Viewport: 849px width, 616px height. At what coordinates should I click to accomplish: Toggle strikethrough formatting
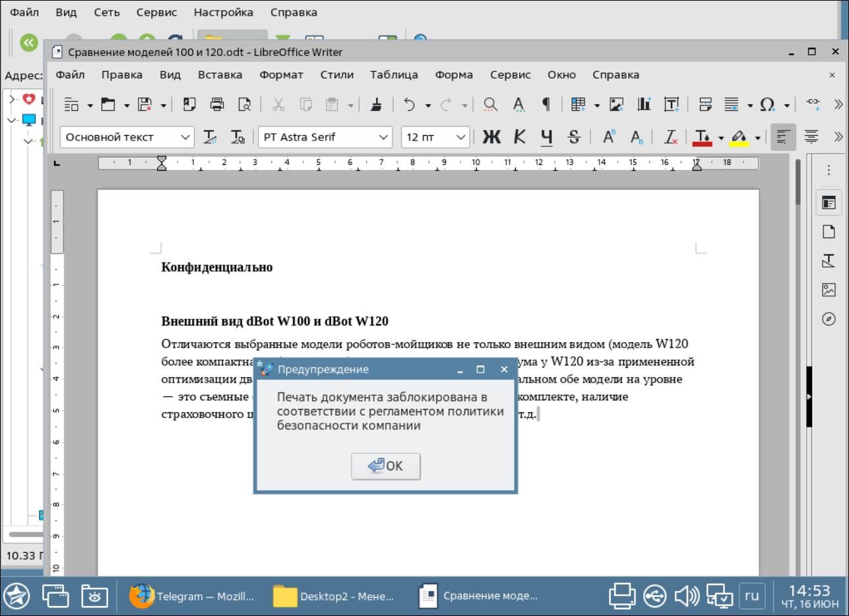574,137
